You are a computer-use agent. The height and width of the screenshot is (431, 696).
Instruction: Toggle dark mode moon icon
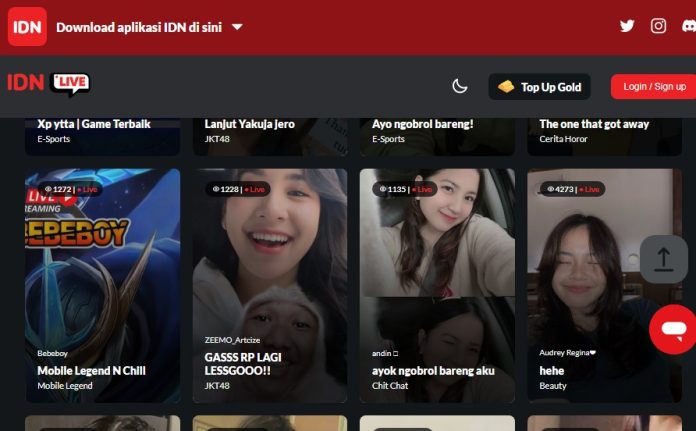click(460, 87)
